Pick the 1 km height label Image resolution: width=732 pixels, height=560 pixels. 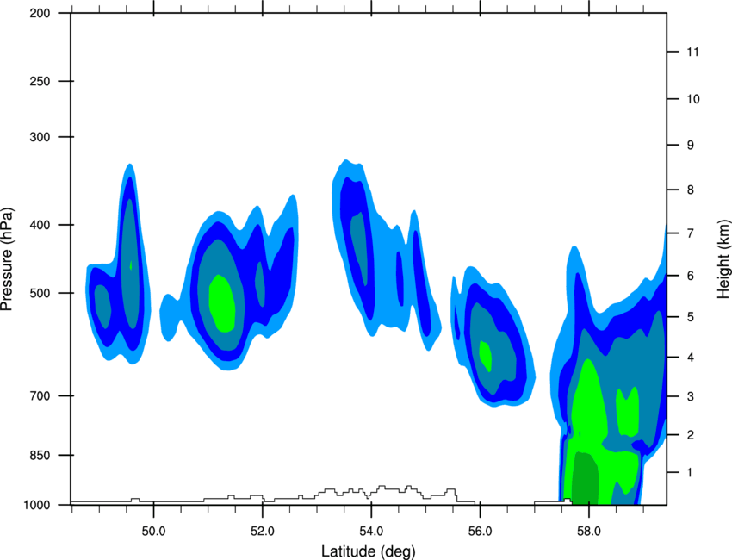tap(690, 473)
